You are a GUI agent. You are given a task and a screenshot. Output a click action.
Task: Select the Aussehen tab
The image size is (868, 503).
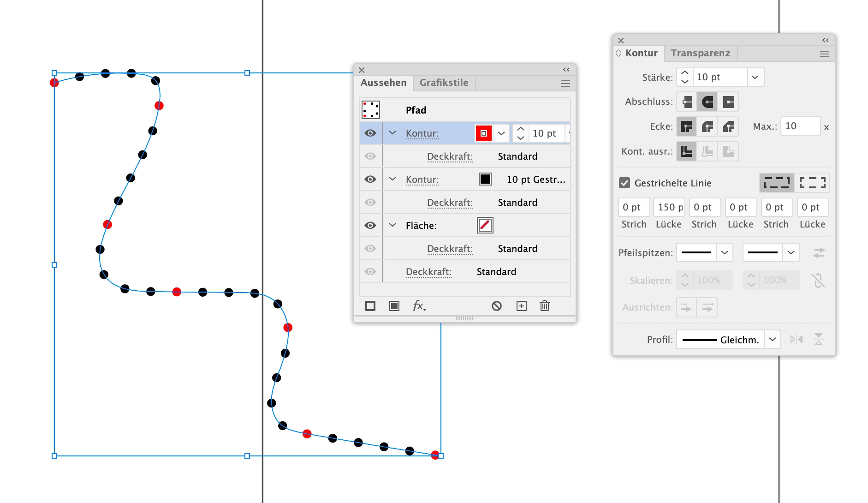(384, 83)
